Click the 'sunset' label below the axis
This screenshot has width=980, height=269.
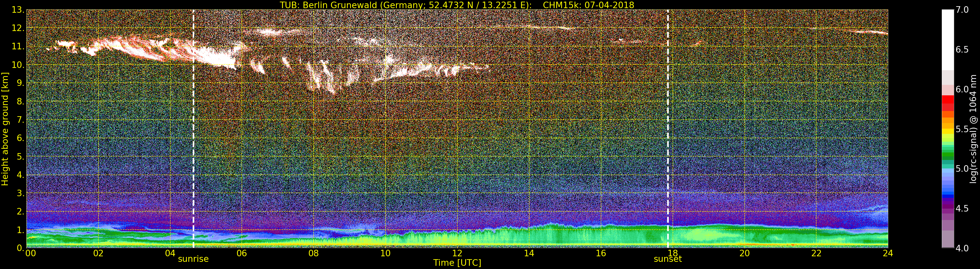668,259
